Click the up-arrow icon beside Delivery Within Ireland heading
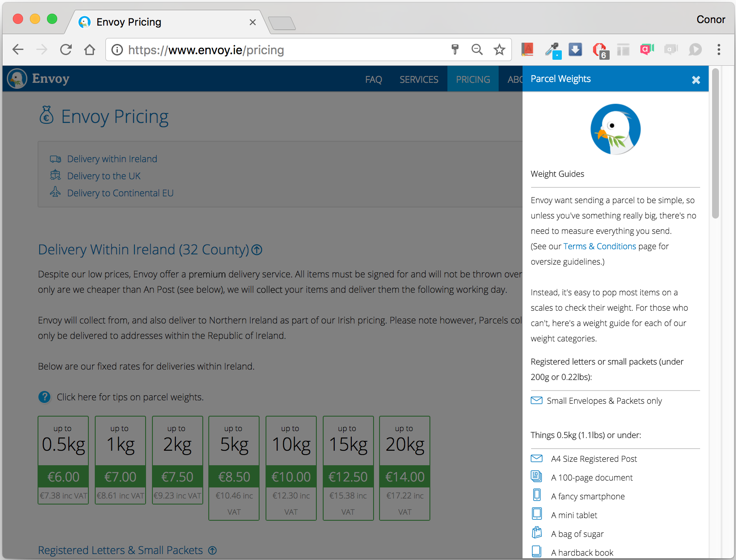Screen dimensions: 736x560 click(257, 250)
